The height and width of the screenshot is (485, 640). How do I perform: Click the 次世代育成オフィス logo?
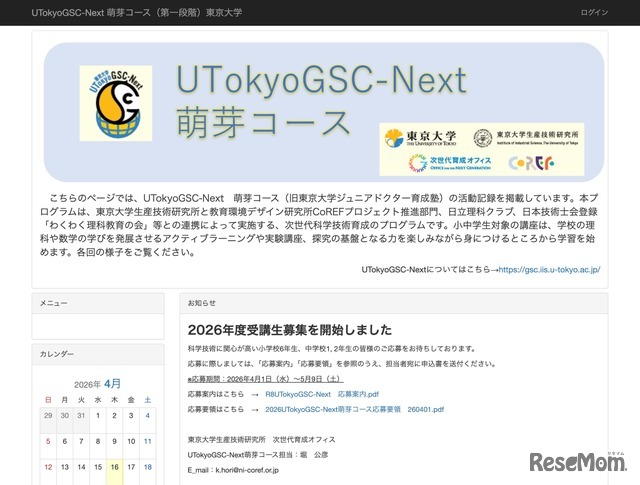pyautogui.click(x=449, y=163)
